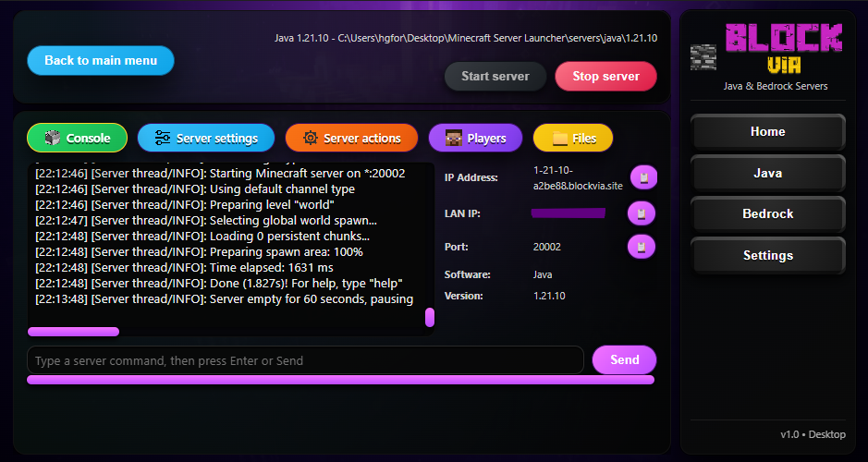This screenshot has height=462, width=868.
Task: Click the BlockVia logo image
Action: pyautogui.click(x=784, y=48)
